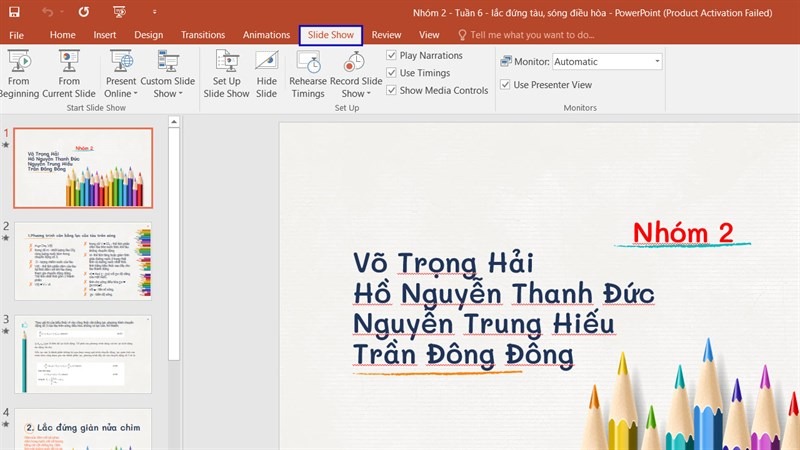The width and height of the screenshot is (800, 450).
Task: Switch to the Review tab
Action: pos(386,35)
